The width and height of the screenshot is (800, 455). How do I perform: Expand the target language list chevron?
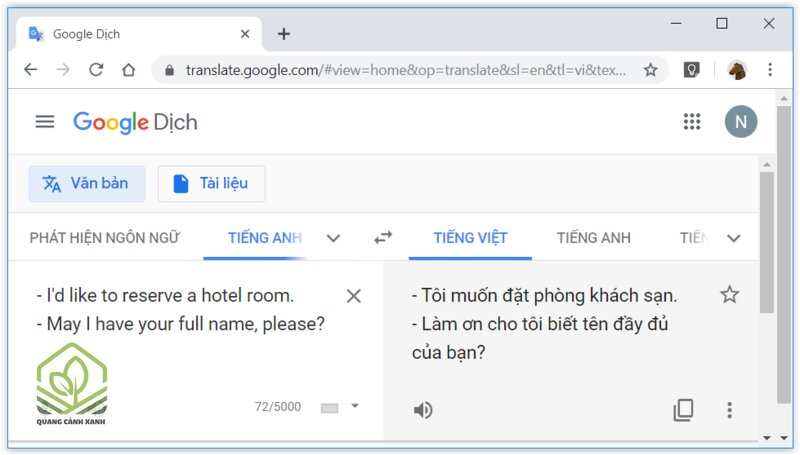click(734, 238)
